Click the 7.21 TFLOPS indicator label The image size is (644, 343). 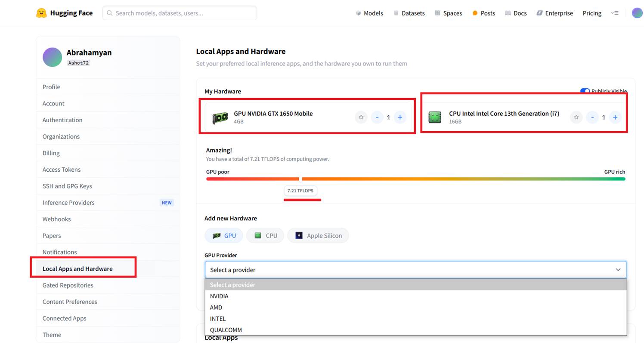[x=300, y=191]
